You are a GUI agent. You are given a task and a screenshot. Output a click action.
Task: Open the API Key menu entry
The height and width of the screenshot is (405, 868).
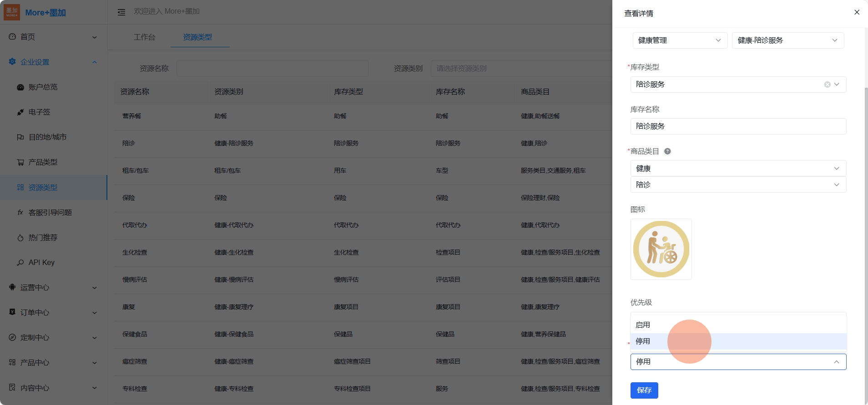[41, 263]
